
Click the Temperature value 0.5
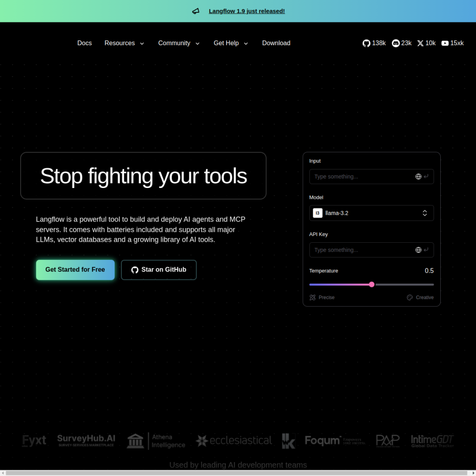point(429,270)
